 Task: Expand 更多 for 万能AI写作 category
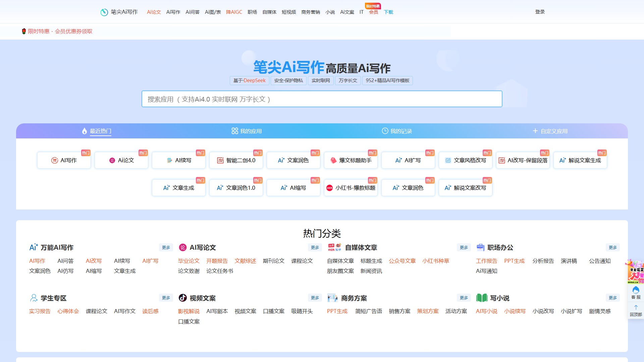166,247
